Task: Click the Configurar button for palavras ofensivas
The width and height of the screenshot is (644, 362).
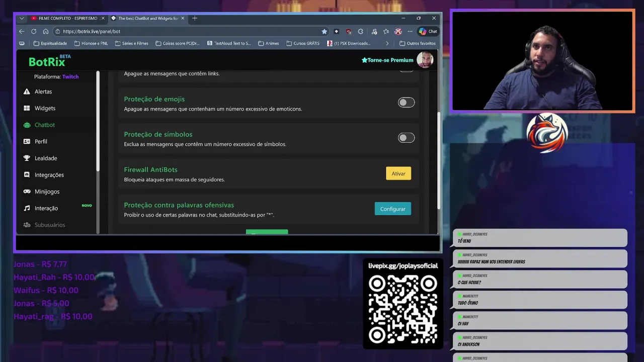Action: [393, 209]
